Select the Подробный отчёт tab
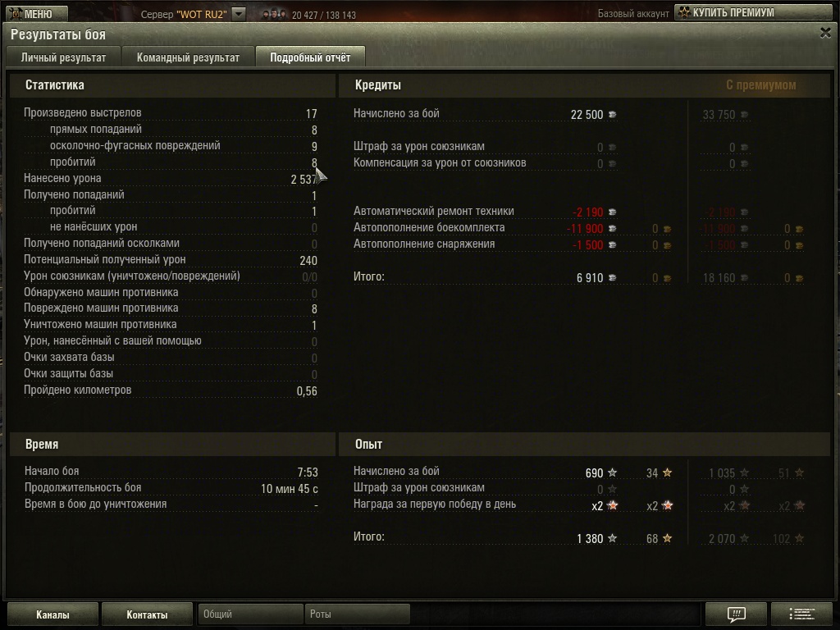840x630 pixels. tap(310, 57)
